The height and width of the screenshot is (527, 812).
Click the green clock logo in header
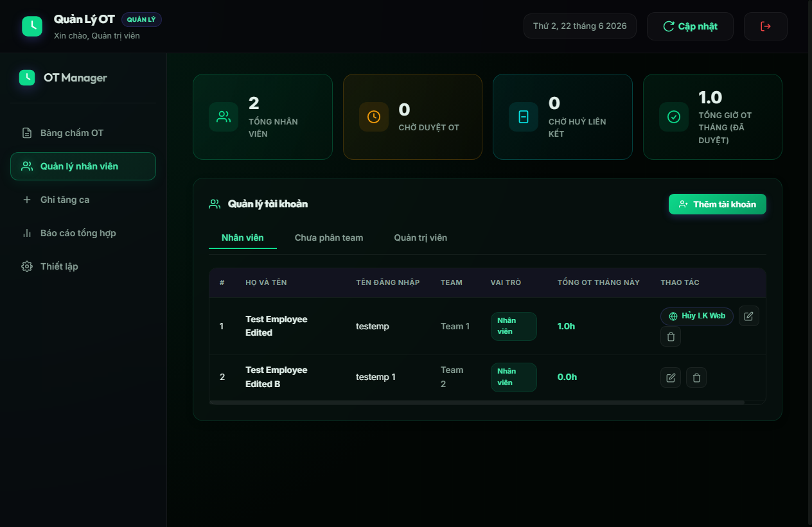(32, 26)
